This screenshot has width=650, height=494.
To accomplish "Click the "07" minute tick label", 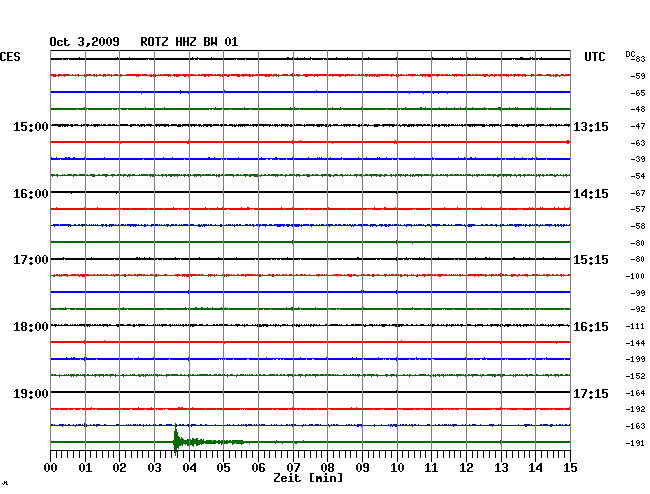I will point(293,468).
